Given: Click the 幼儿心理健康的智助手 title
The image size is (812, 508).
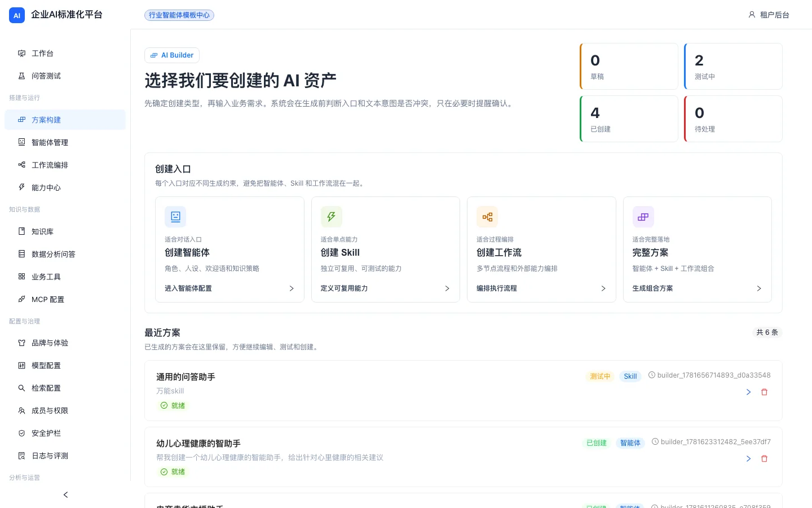Looking at the screenshot, I should 198,444.
